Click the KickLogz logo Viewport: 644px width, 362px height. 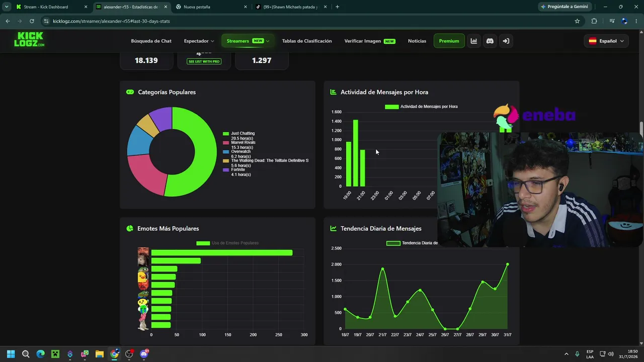pos(29,39)
